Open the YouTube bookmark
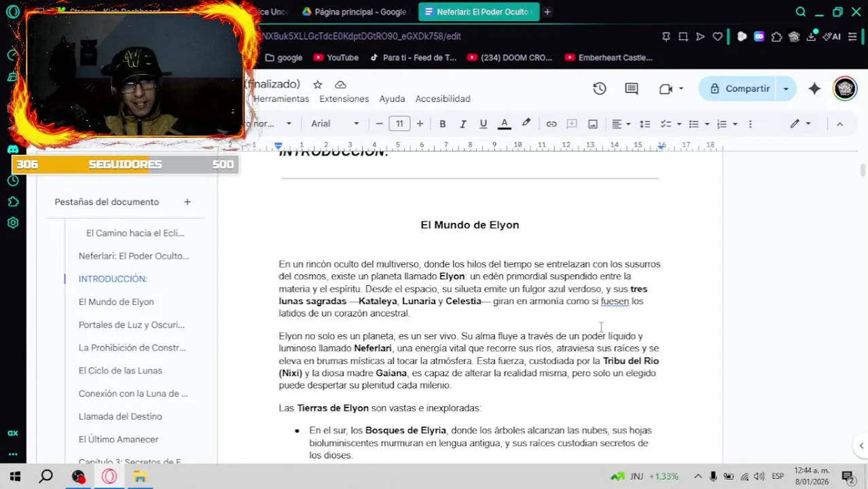 [336, 58]
